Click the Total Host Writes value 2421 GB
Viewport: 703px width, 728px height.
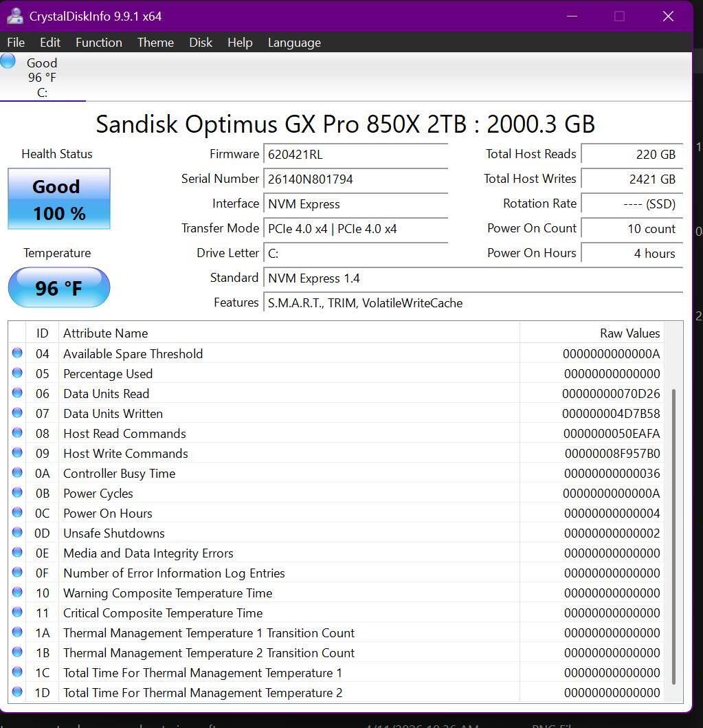coord(632,179)
